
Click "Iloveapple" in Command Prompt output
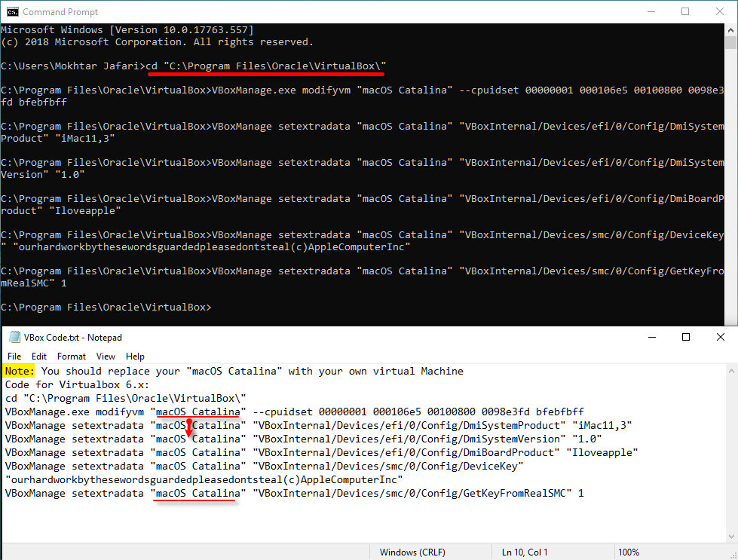[84, 211]
